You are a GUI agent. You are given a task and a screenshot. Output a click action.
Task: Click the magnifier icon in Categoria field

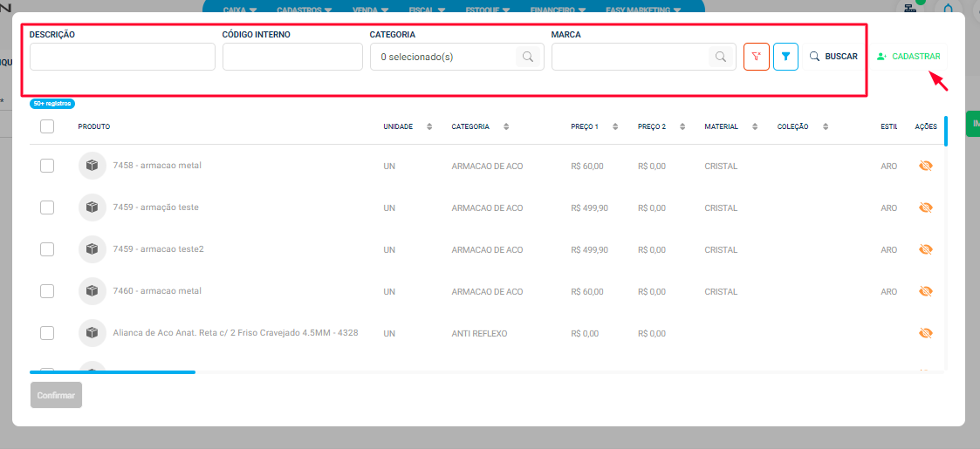[528, 57]
